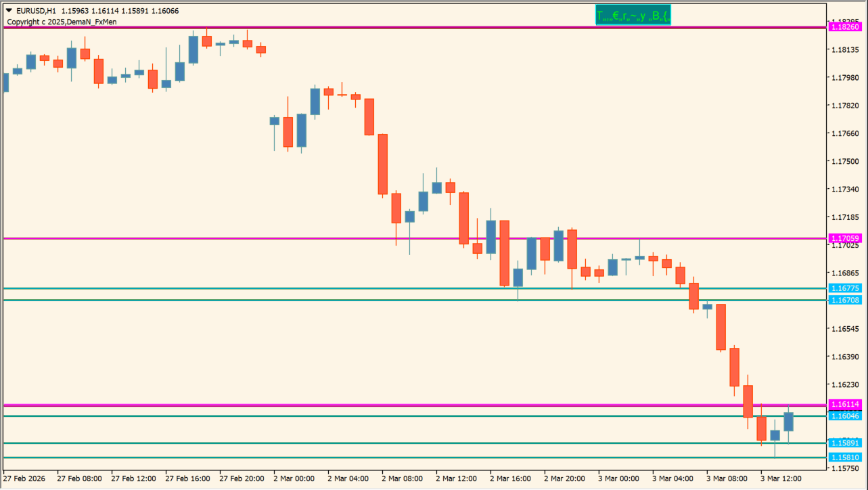Click the 3 Mar 12:00 time label
Viewport: 868px width, 490px height.
coord(780,478)
